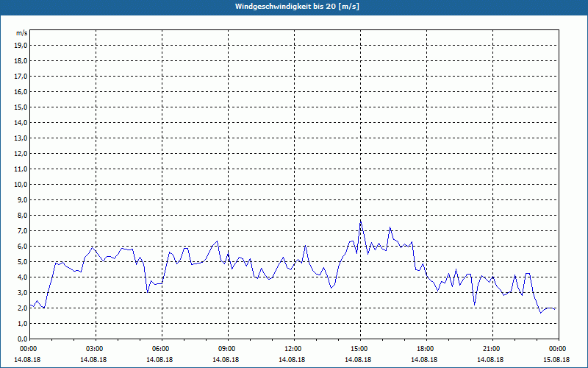
Task: Click the '4,0' y-axis label
Action: point(22,277)
